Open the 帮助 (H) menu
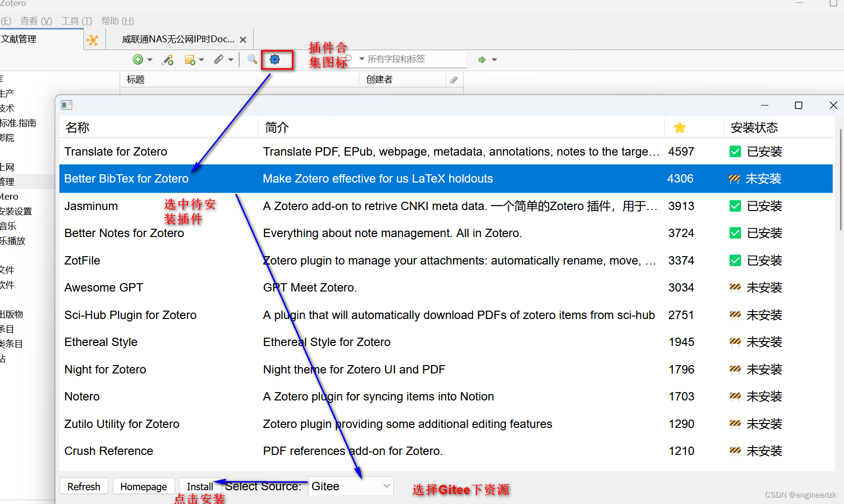 117,21
